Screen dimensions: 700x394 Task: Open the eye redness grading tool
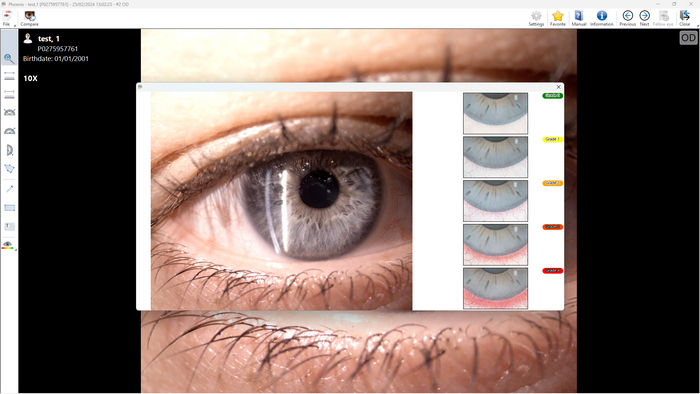coord(8,245)
